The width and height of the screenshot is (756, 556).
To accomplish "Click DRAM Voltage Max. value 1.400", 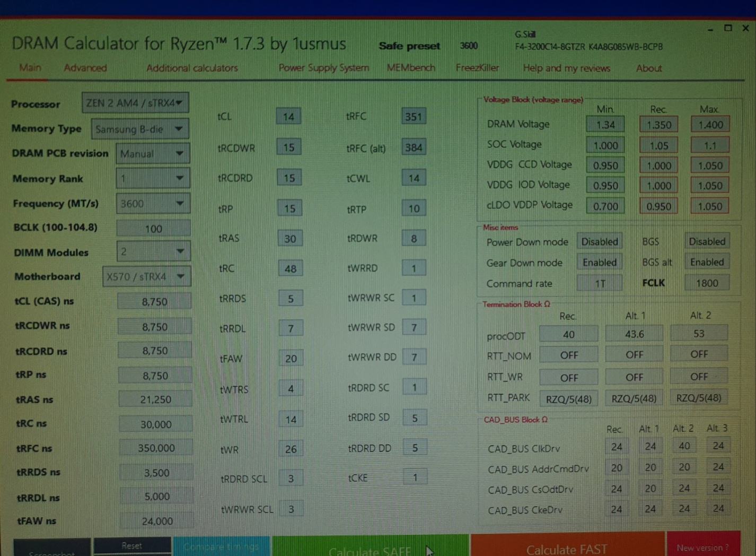I will click(710, 124).
